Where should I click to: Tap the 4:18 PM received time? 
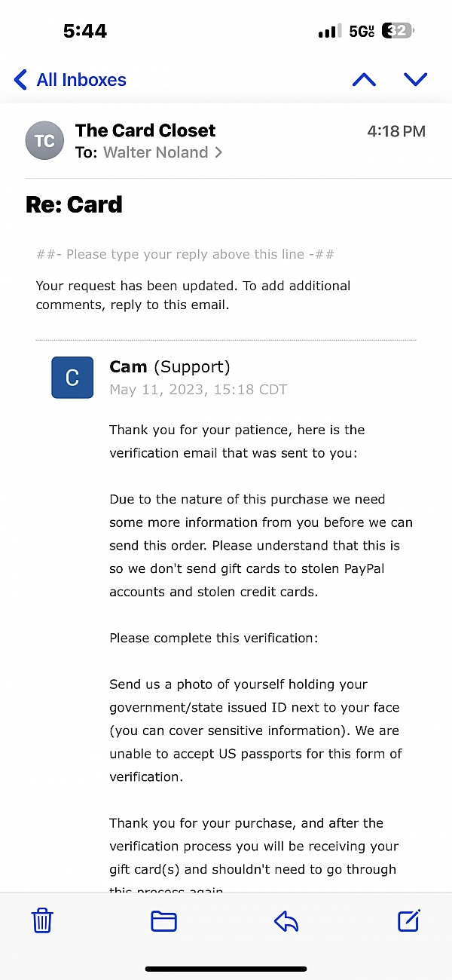coord(396,131)
